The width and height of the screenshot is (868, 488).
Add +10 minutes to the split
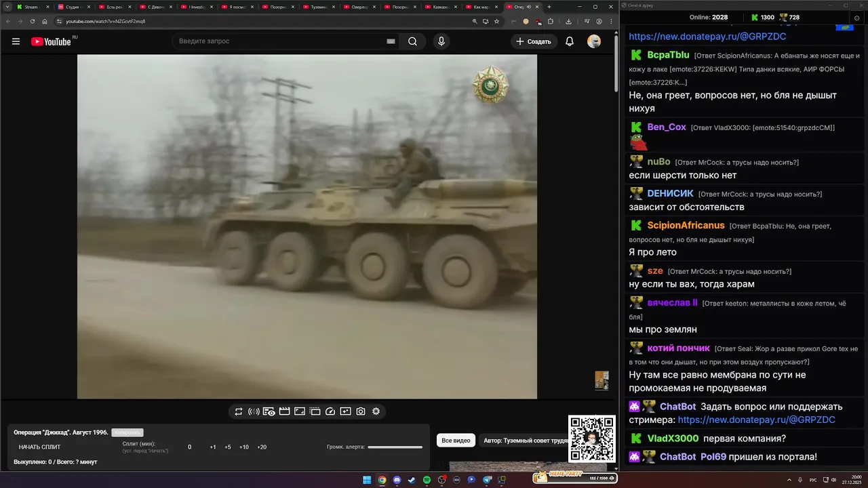click(244, 447)
